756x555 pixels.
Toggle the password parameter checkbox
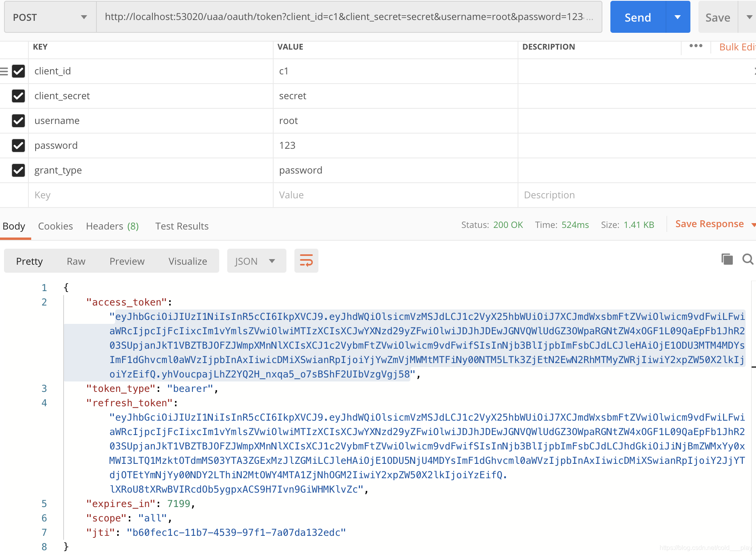click(18, 146)
